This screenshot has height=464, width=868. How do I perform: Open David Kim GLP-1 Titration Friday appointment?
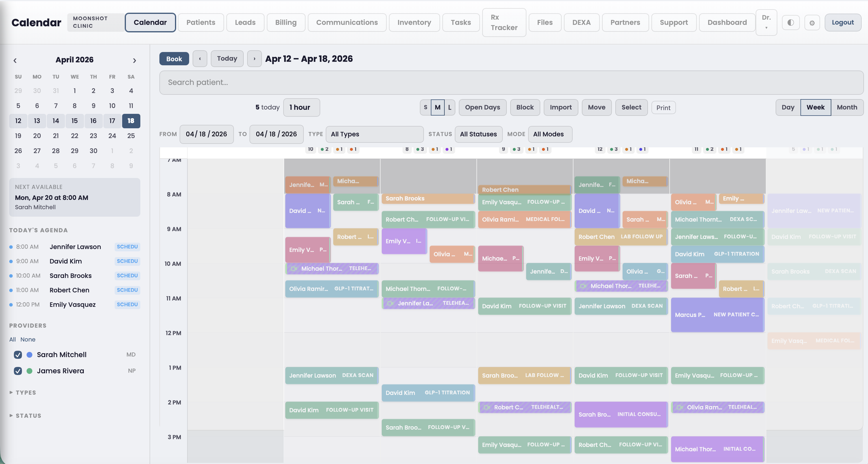(717, 254)
